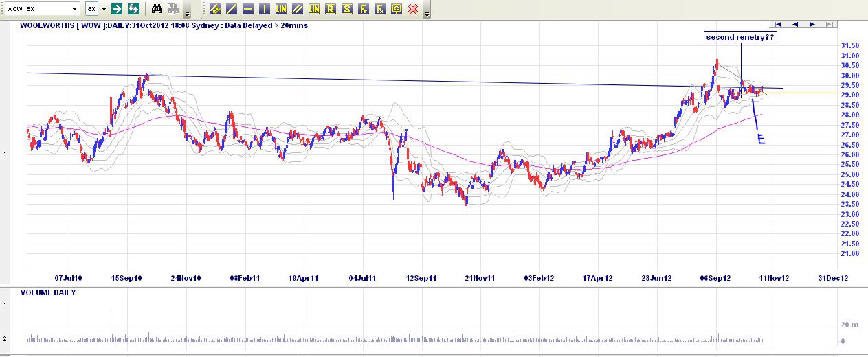This screenshot has height=357, width=868.
Task: Select the Fx Fibonacci extension tool
Action: pyautogui.click(x=380, y=9)
